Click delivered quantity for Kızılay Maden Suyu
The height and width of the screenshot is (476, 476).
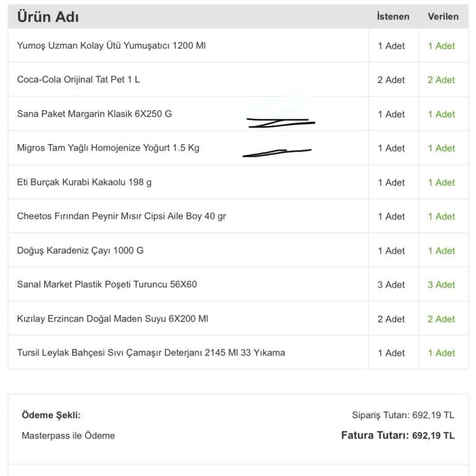tap(441, 319)
